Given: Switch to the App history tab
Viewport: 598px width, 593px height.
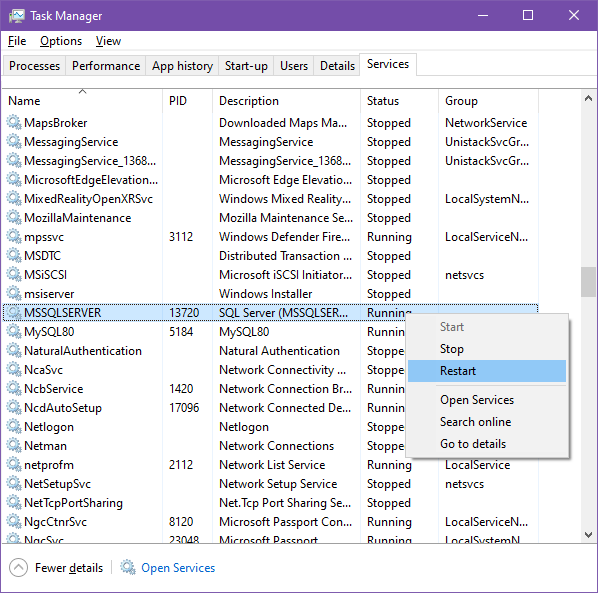Looking at the screenshot, I should point(182,66).
